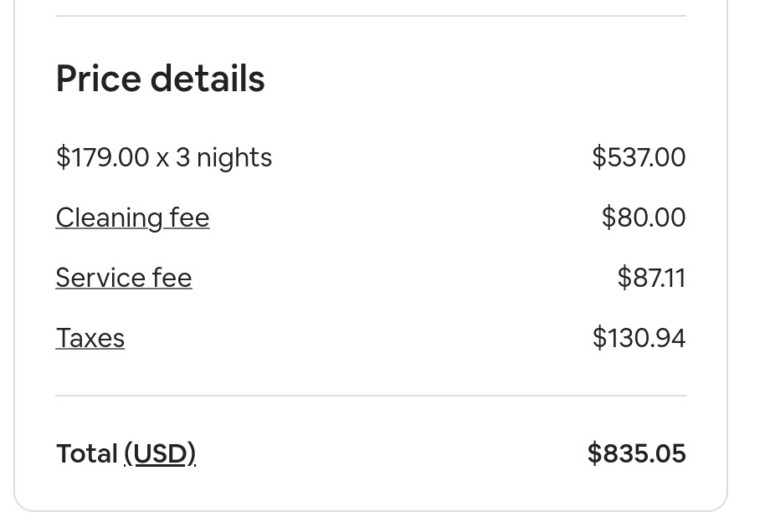
Task: Click the "3 nights" text
Action: click(x=223, y=157)
